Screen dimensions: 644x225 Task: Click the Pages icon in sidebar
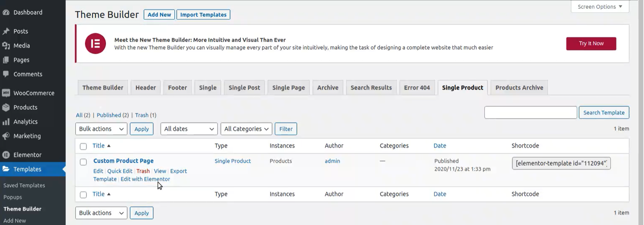click(6, 60)
